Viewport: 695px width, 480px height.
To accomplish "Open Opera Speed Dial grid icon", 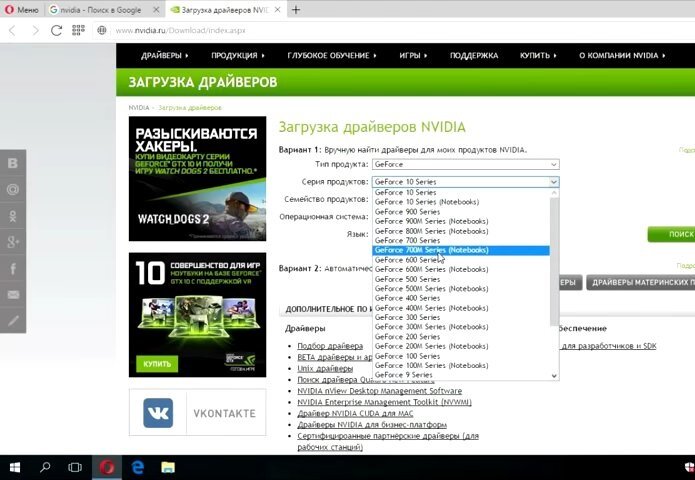I will [78, 30].
